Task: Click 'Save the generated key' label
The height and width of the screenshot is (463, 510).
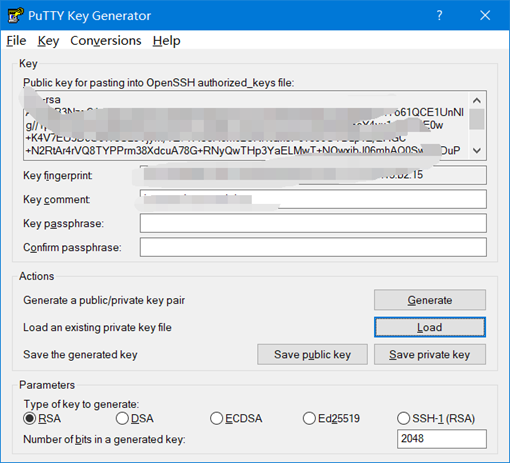Action: coord(80,355)
